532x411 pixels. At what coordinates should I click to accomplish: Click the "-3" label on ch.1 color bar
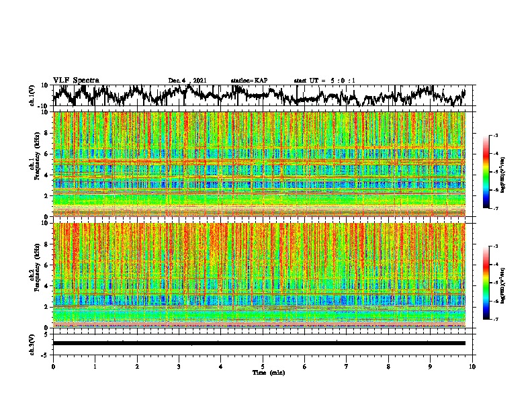496,136
